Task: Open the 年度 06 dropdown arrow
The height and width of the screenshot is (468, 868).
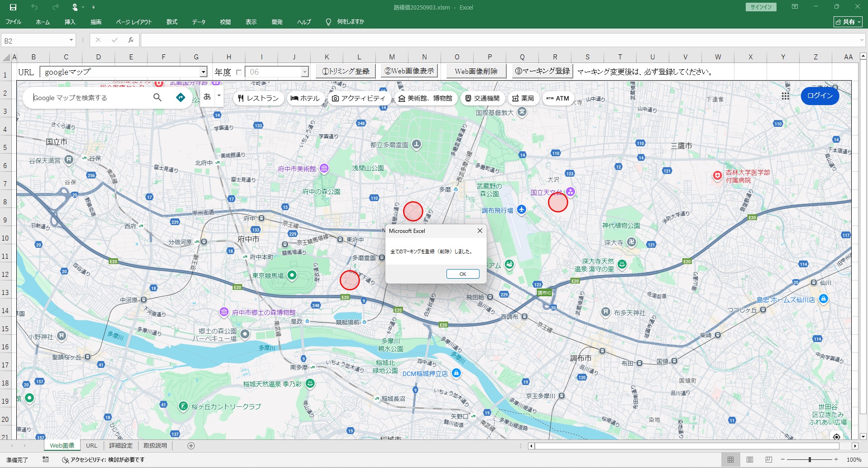Action: click(305, 72)
